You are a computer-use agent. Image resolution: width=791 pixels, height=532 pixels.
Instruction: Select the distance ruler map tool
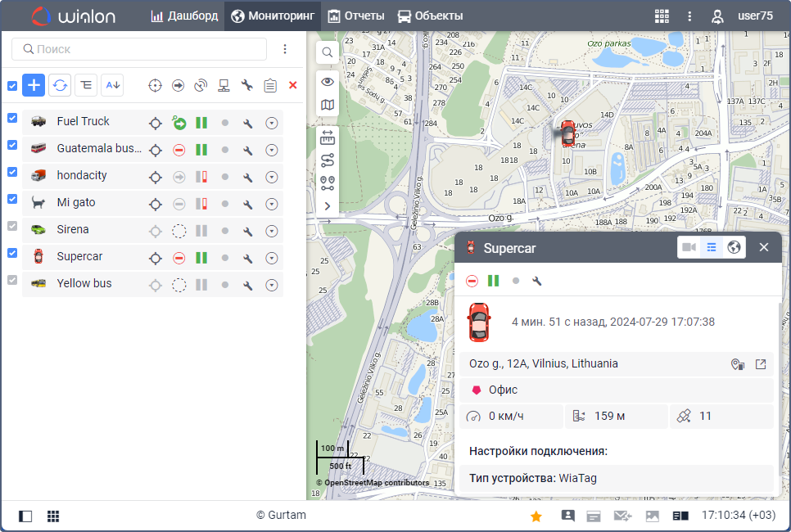click(x=327, y=137)
